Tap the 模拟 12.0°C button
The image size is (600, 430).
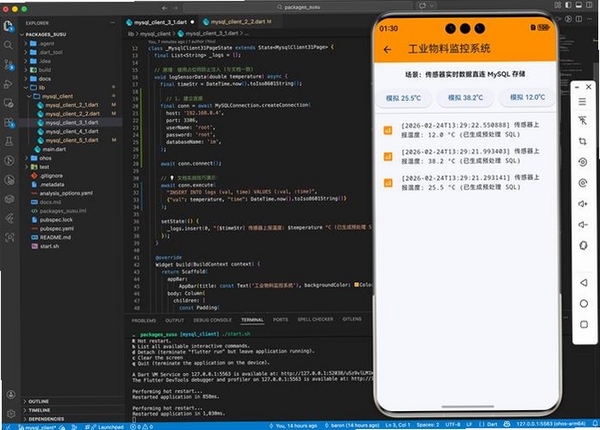[527, 98]
